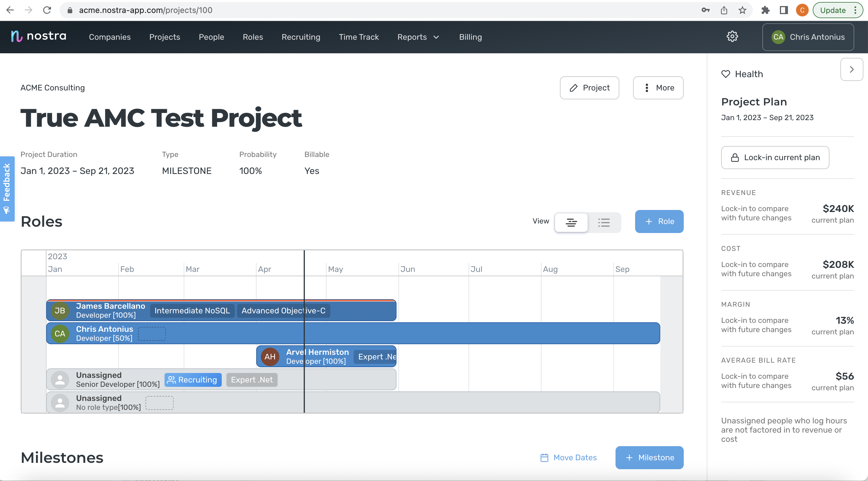Open the settings gear icon

click(x=732, y=36)
